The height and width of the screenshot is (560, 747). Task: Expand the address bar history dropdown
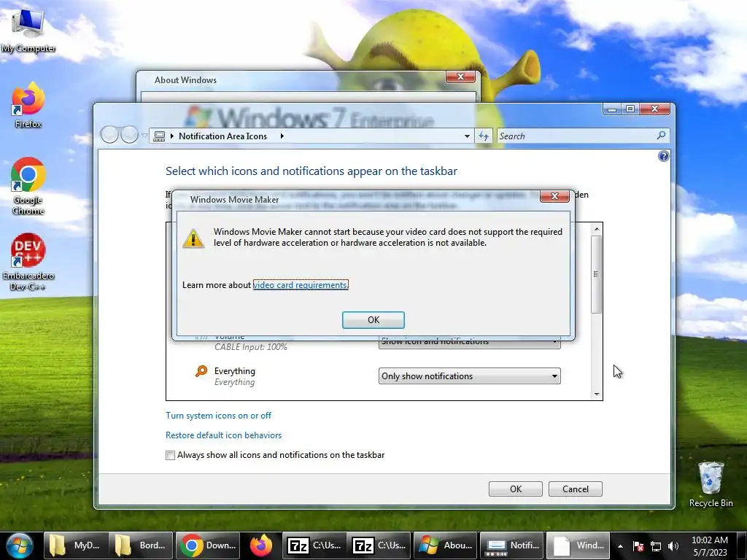[467, 136]
